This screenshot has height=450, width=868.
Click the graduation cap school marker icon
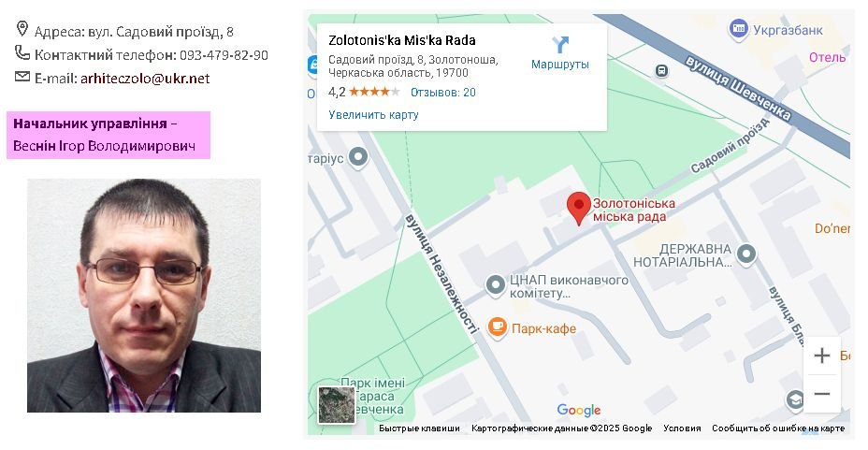(x=795, y=399)
